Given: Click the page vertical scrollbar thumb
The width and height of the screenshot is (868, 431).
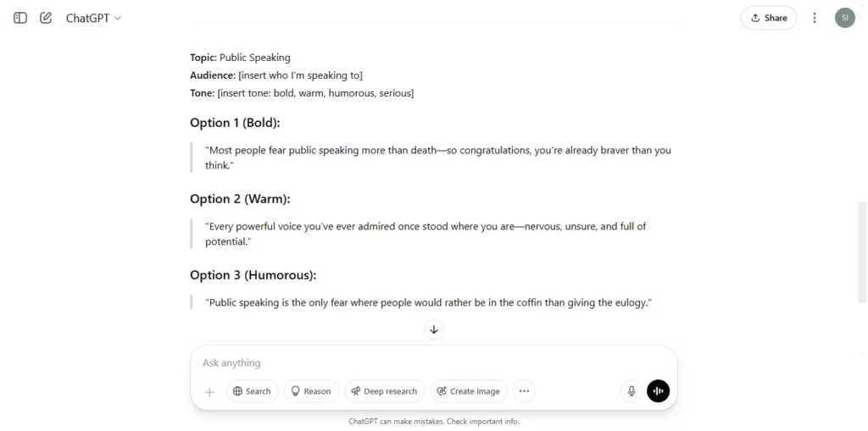Looking at the screenshot, I should click(x=862, y=251).
